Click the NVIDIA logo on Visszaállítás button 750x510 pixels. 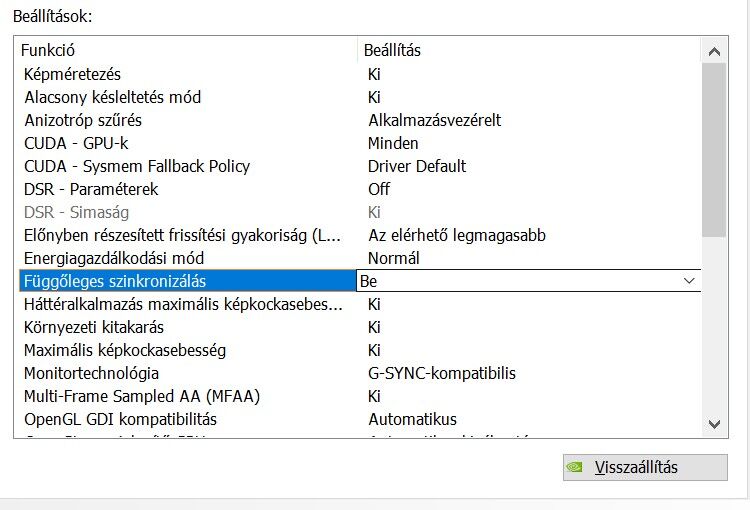point(575,467)
